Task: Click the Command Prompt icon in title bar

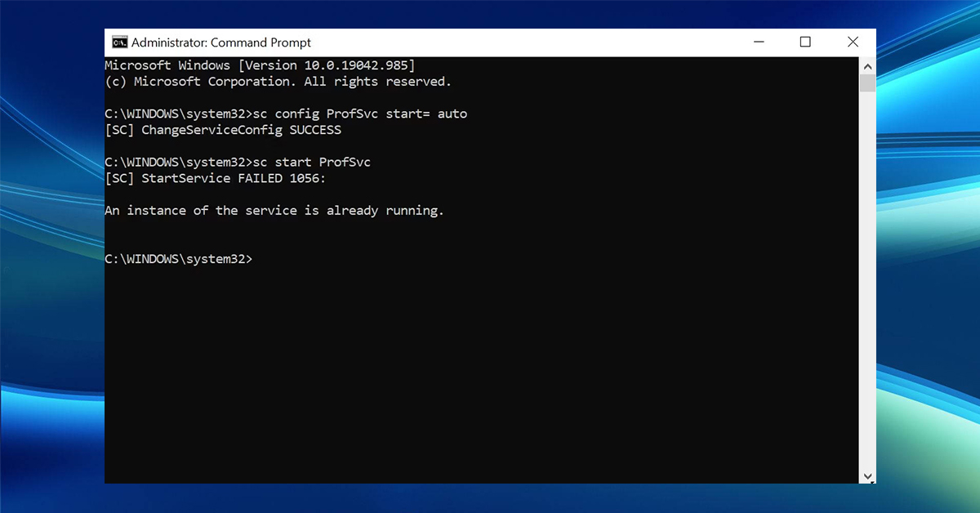Action: (118, 42)
